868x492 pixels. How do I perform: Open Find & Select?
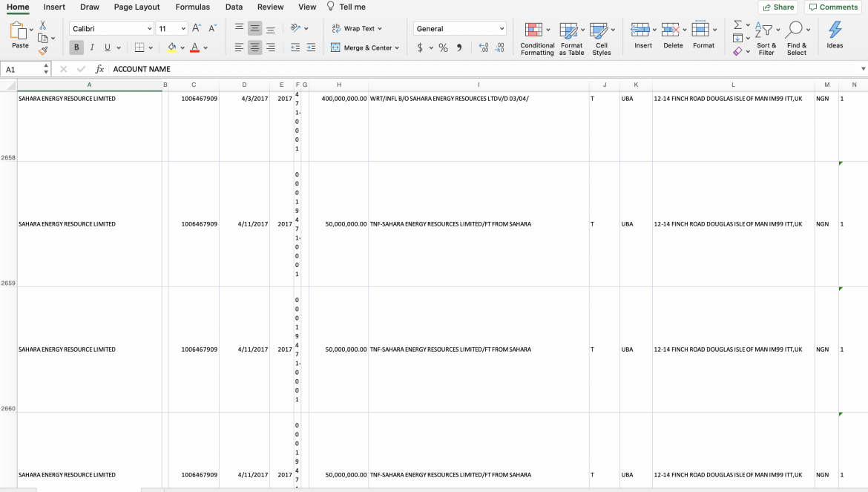pos(797,39)
